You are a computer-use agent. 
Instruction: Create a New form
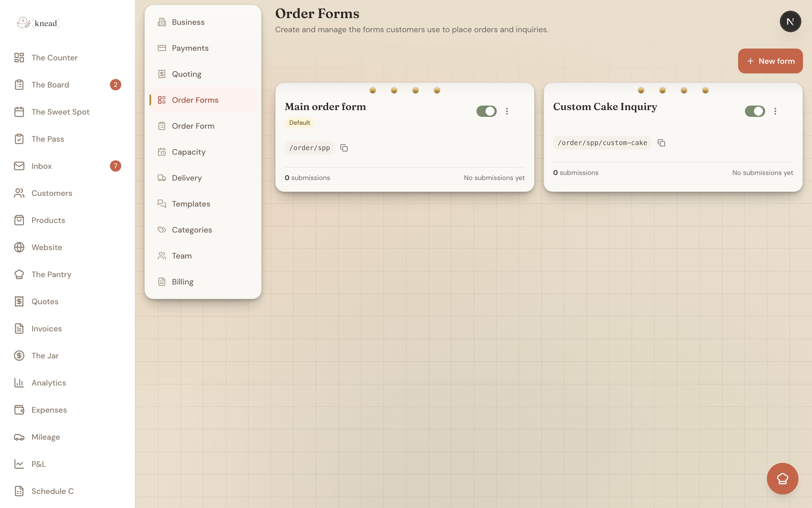pos(770,61)
